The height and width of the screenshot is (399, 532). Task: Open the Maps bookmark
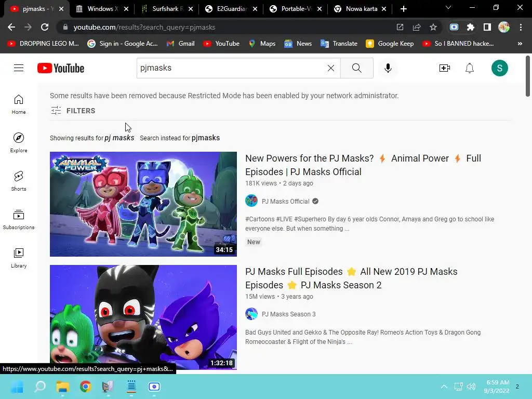click(x=262, y=44)
